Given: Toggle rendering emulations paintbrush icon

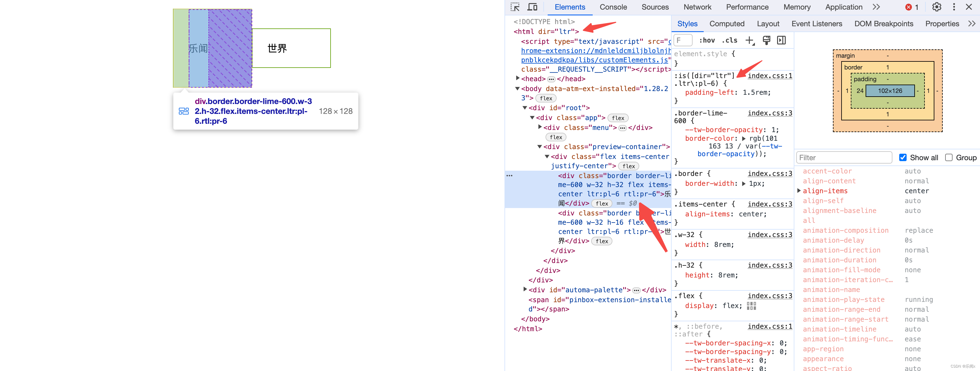Looking at the screenshot, I should tap(766, 40).
